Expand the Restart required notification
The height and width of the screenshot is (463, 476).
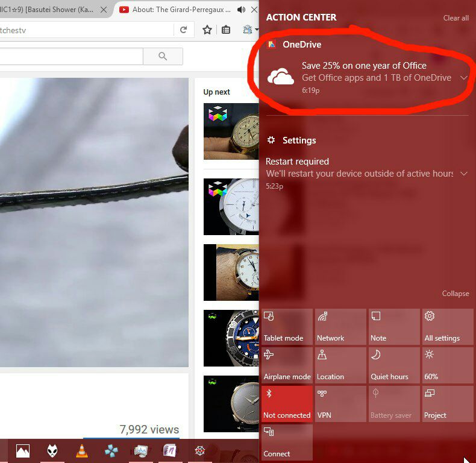463,174
